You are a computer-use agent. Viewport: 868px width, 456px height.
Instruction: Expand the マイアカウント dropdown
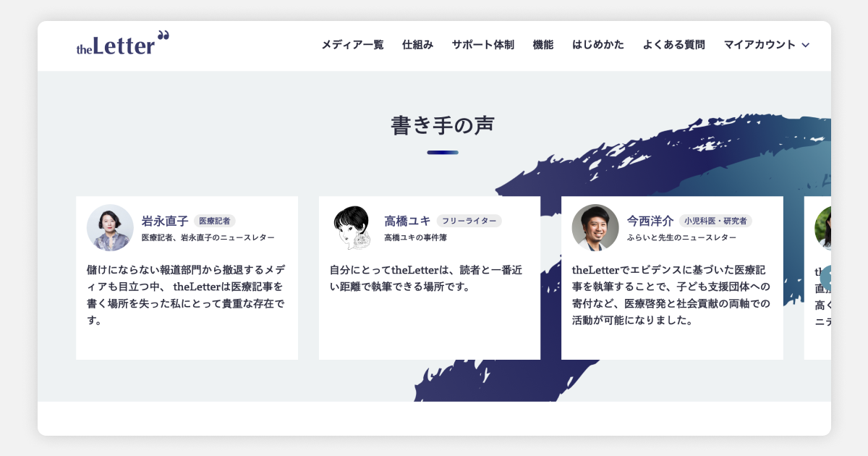coord(767,45)
